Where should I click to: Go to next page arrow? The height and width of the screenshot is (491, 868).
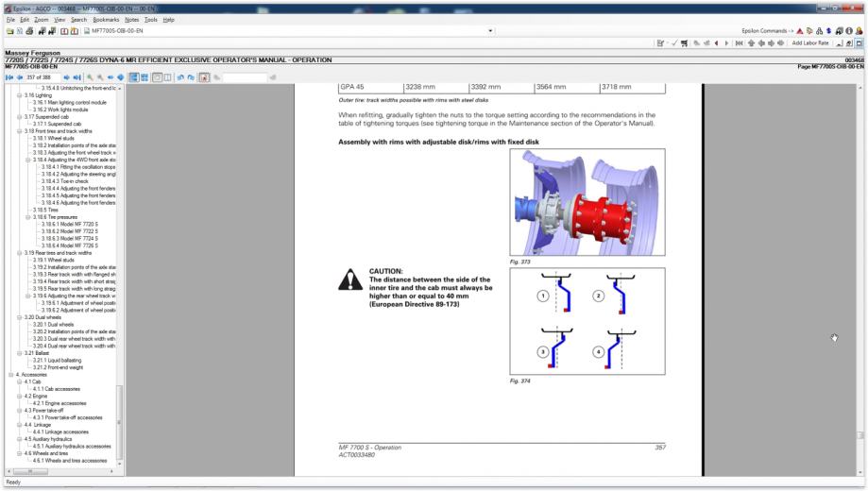(66, 77)
